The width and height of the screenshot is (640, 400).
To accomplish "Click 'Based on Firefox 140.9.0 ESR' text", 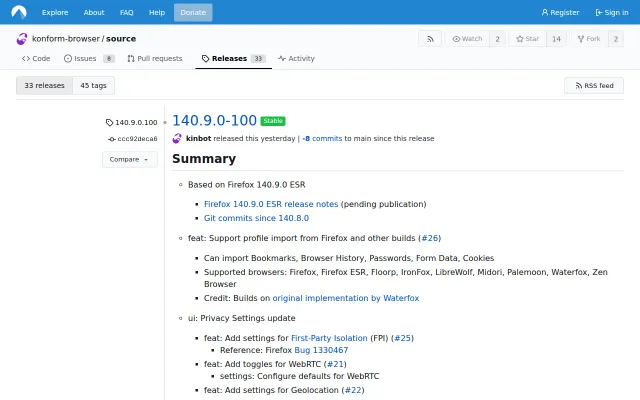I will [x=247, y=184].
